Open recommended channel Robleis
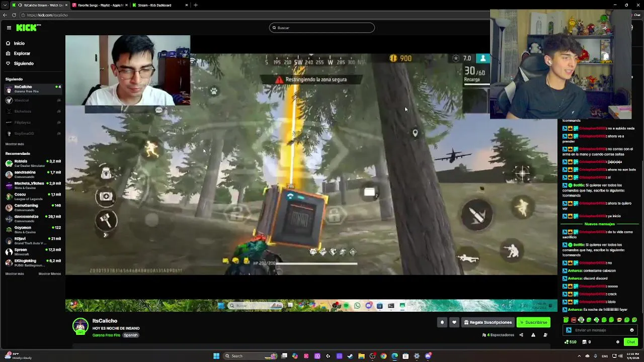Viewport: 644px width, 362px height. tap(33, 163)
